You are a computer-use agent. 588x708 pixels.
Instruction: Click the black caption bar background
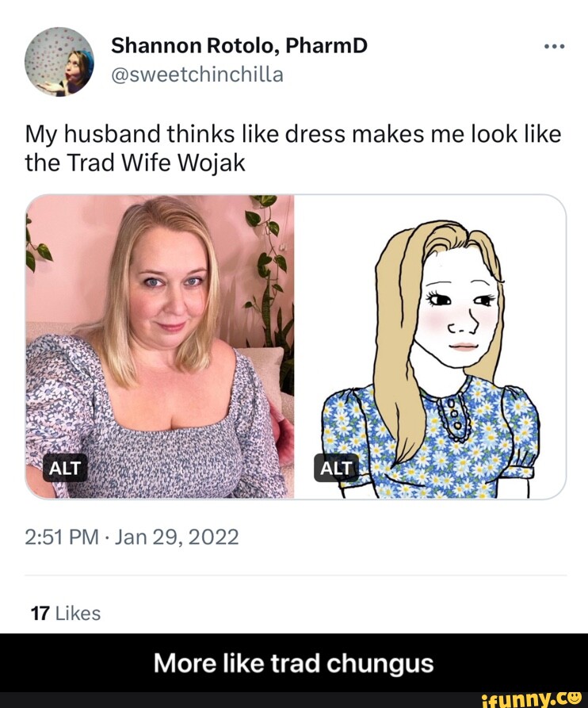click(x=294, y=663)
